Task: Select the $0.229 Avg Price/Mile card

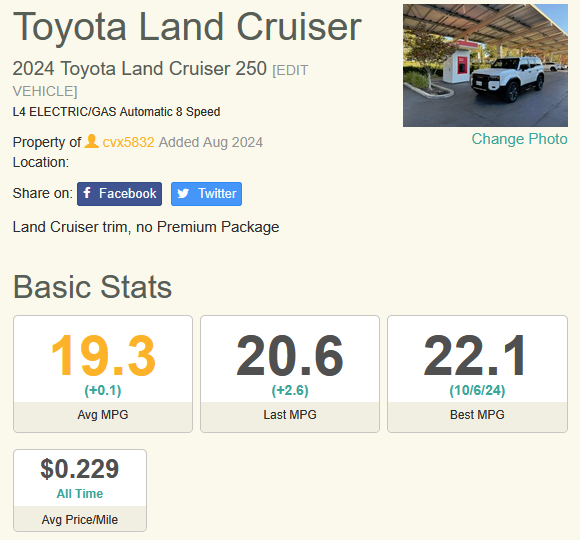Action: click(x=80, y=490)
